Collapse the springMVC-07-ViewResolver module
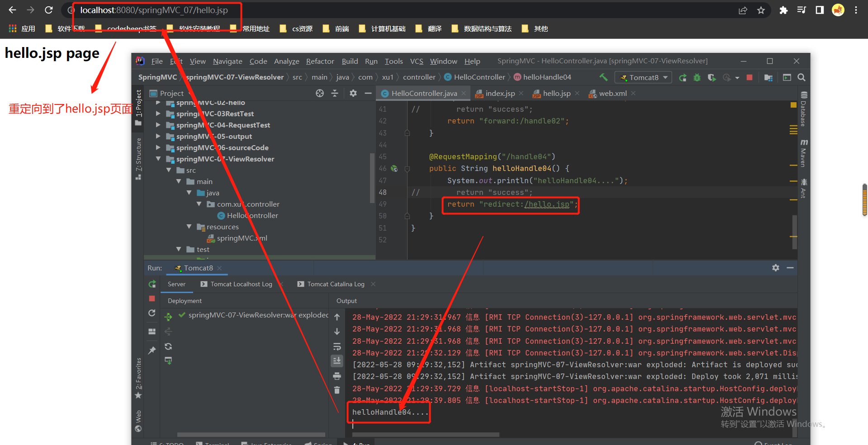The height and width of the screenshot is (445, 868). coord(158,159)
